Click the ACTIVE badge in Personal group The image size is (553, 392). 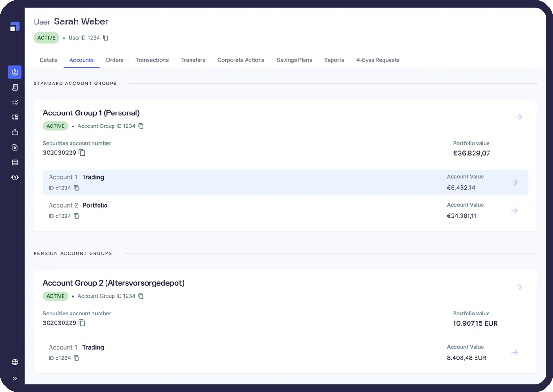(56, 126)
